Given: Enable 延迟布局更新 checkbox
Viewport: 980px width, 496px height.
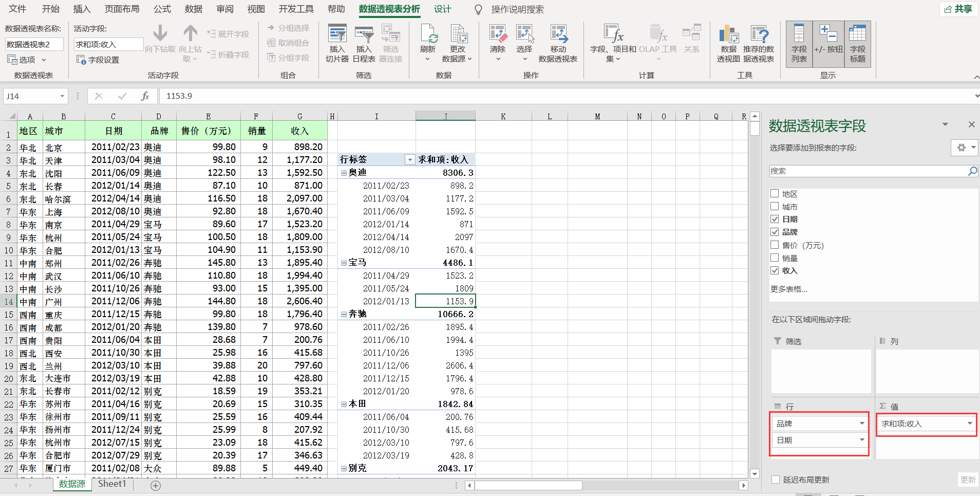Looking at the screenshot, I should pos(776,480).
